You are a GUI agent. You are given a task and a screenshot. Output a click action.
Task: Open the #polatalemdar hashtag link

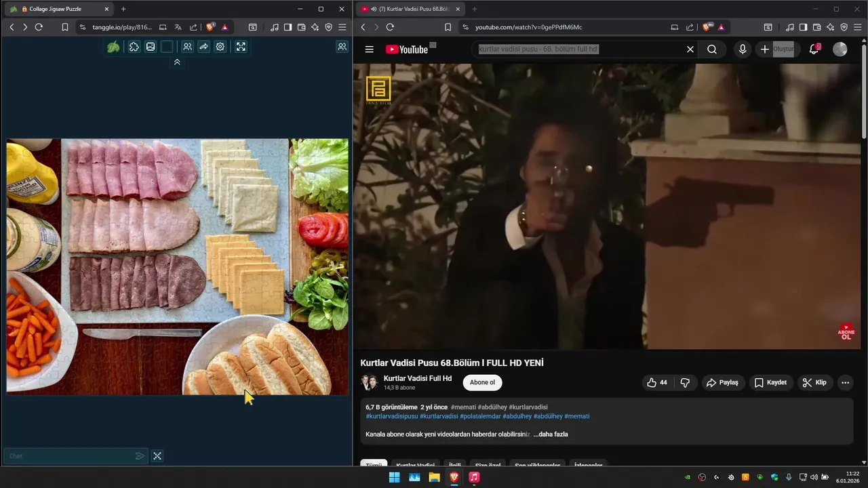pyautogui.click(x=481, y=416)
